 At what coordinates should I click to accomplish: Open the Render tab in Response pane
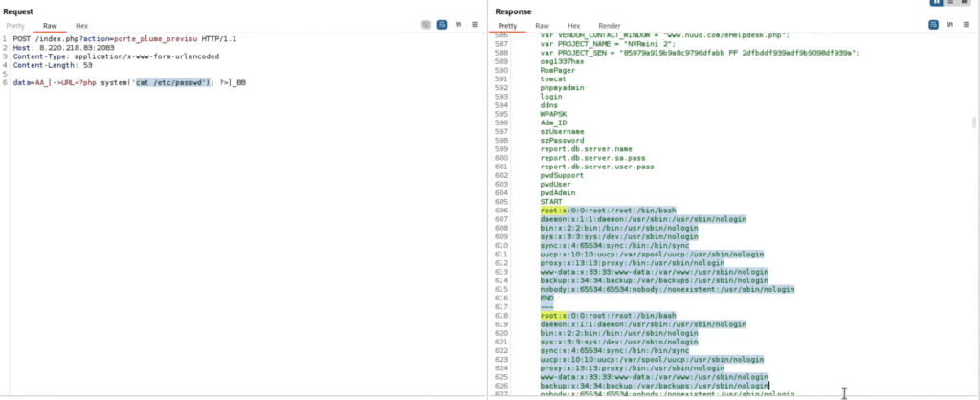point(610,26)
